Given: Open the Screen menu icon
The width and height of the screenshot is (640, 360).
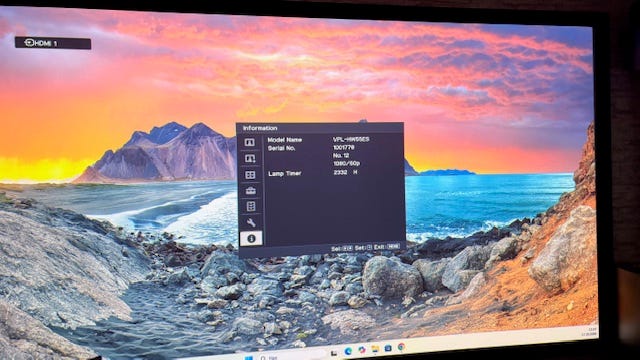Looking at the screenshot, I should click(x=250, y=175).
